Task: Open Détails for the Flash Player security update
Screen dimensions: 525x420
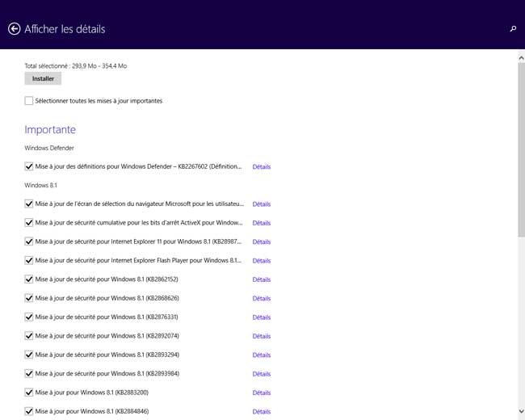Action: point(262,261)
